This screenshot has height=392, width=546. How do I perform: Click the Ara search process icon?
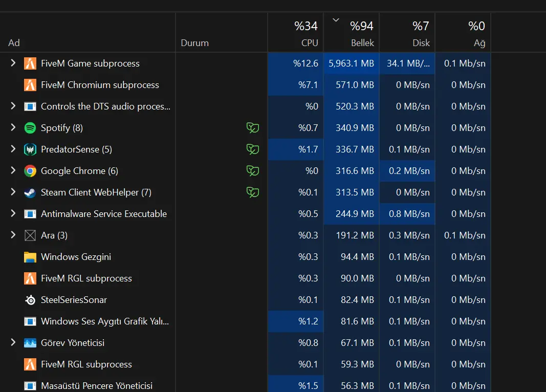(30, 236)
